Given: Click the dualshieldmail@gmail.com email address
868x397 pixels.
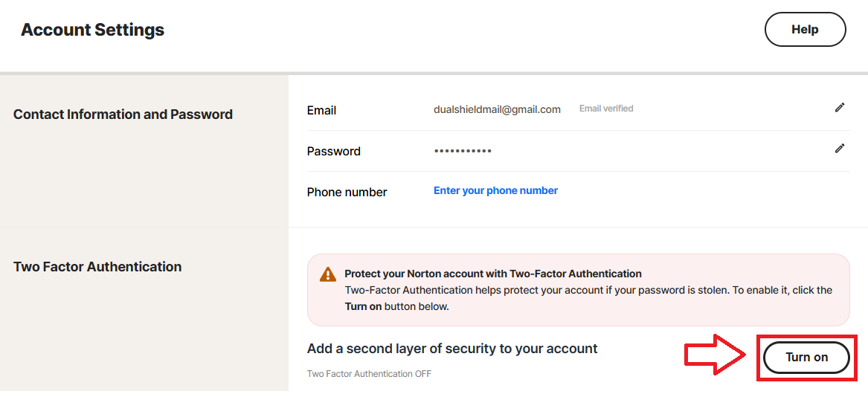Looking at the screenshot, I should click(497, 109).
